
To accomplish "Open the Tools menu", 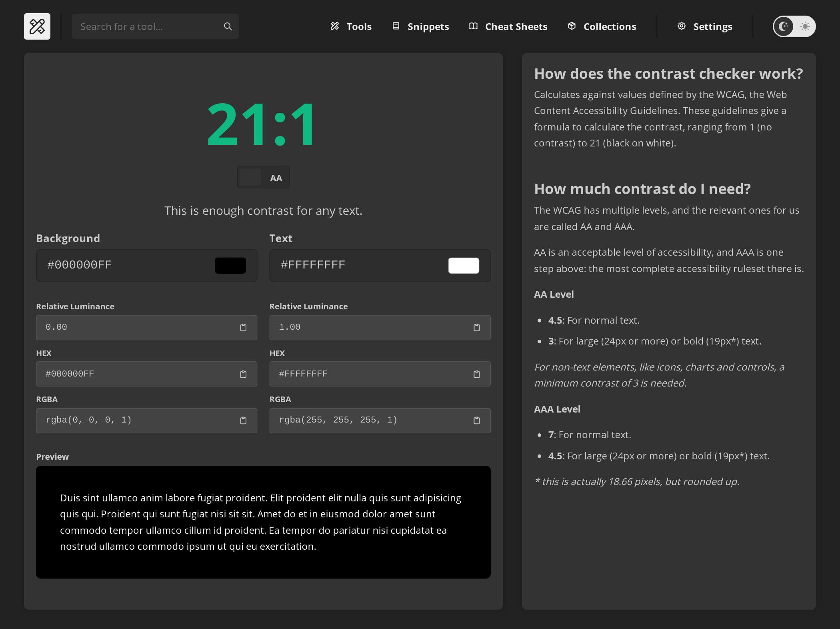I will point(351,26).
